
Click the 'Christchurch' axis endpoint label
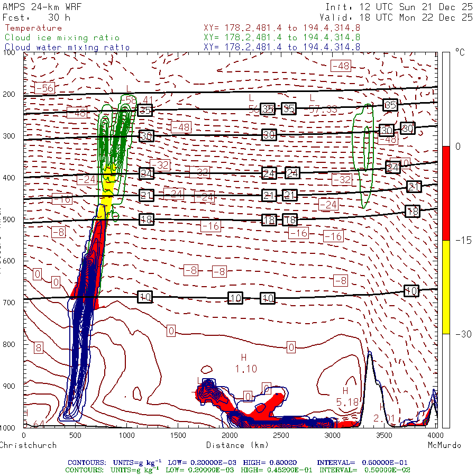pyautogui.click(x=28, y=445)
